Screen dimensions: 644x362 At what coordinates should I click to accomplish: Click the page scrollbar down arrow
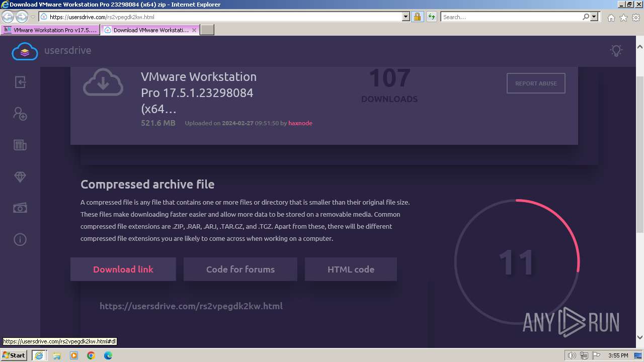(x=639, y=337)
